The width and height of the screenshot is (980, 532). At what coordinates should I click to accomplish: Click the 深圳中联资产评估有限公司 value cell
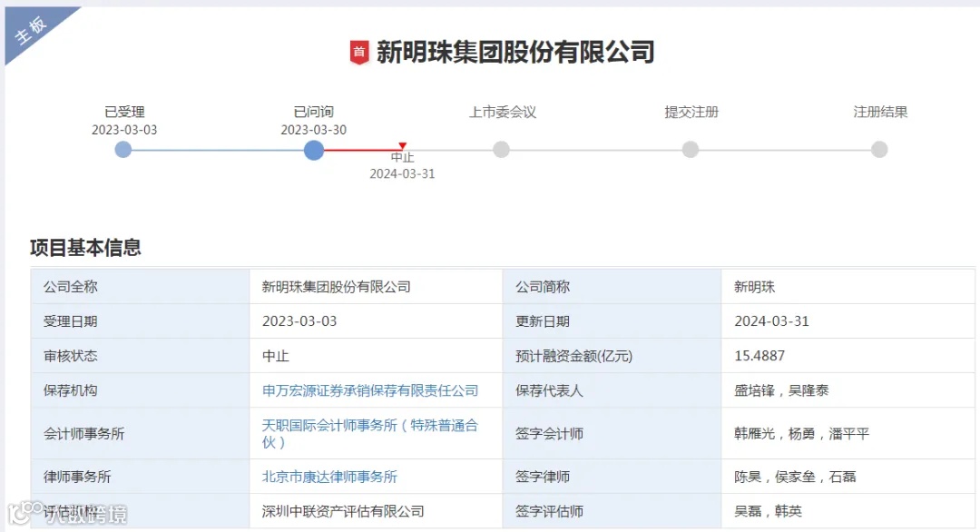[x=376, y=511]
